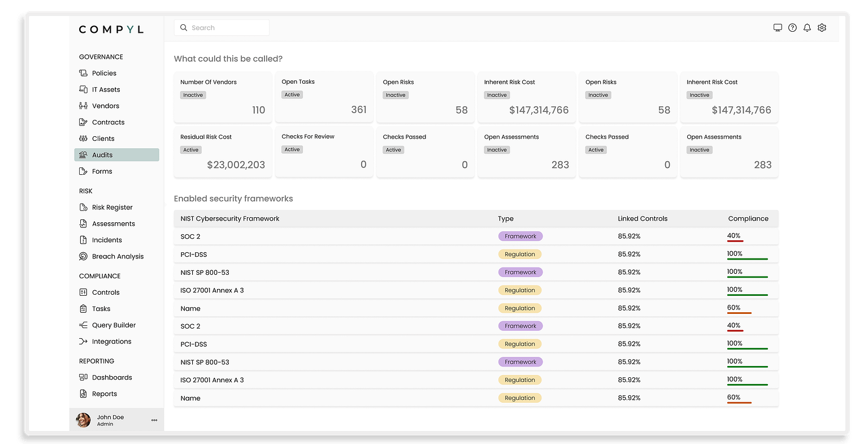Image resolution: width=868 pixels, height=444 pixels.
Task: Go to Dashboards under Reporting
Action: [x=112, y=377]
